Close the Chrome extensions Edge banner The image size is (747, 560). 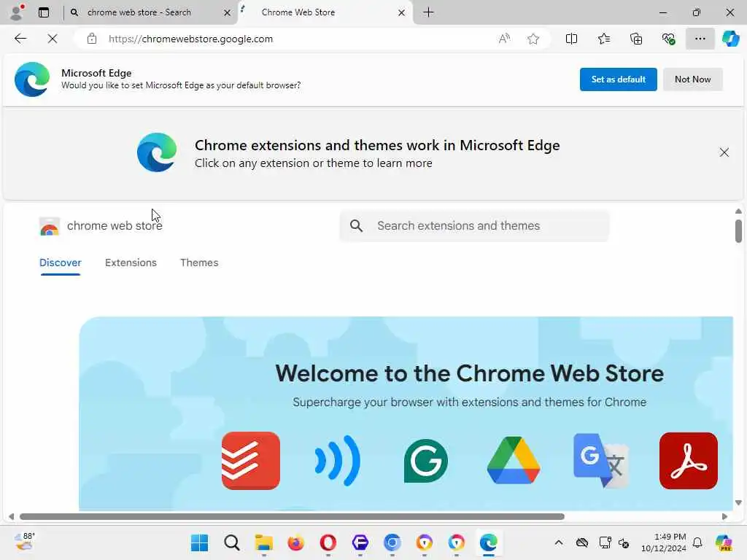click(724, 152)
